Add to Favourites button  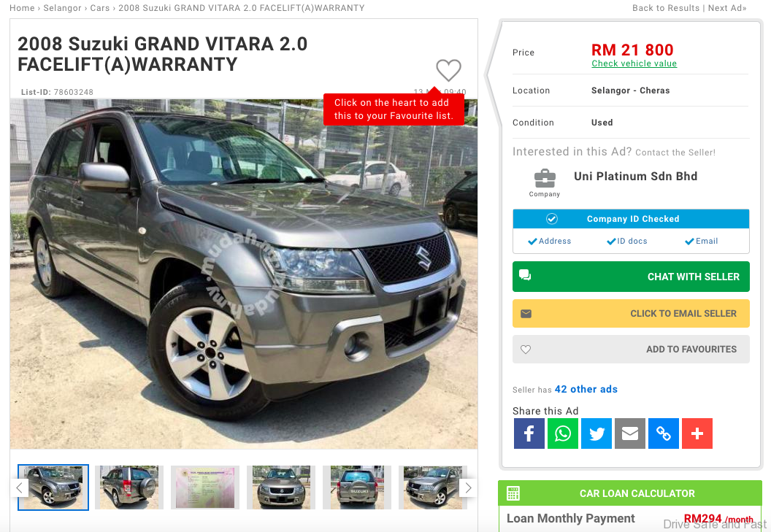631,350
